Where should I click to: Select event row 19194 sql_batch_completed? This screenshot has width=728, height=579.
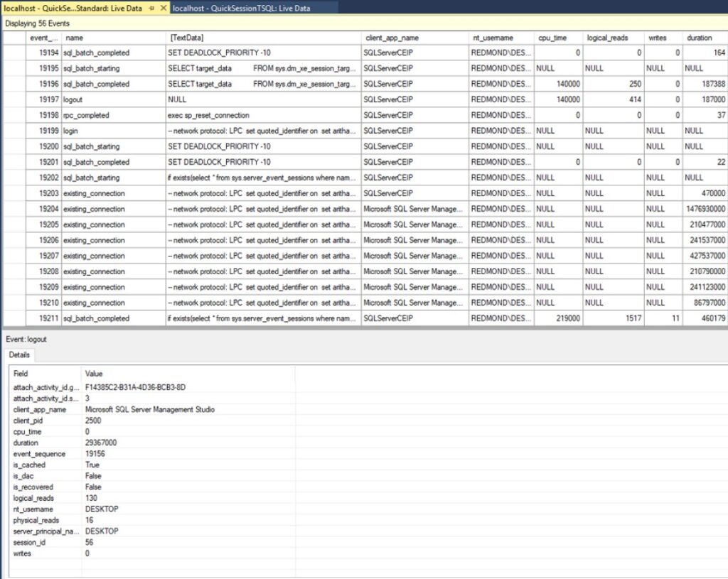[x=365, y=53]
